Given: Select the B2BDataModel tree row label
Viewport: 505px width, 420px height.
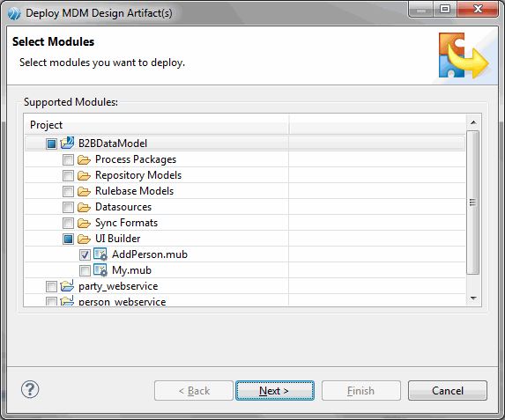Looking at the screenshot, I should click(113, 144).
